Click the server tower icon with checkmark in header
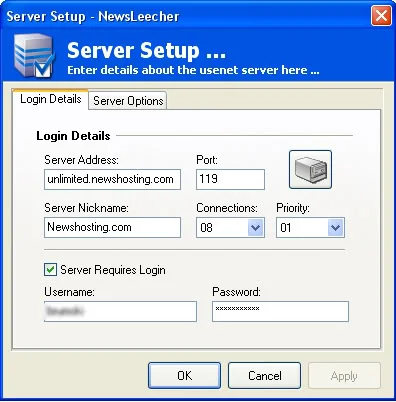396x402 pixels. (34, 56)
